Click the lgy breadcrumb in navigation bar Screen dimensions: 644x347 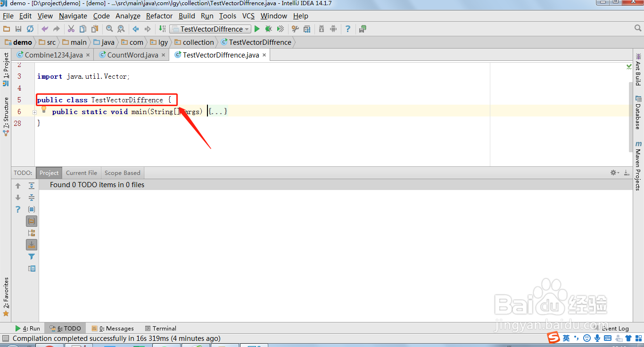(x=158, y=42)
